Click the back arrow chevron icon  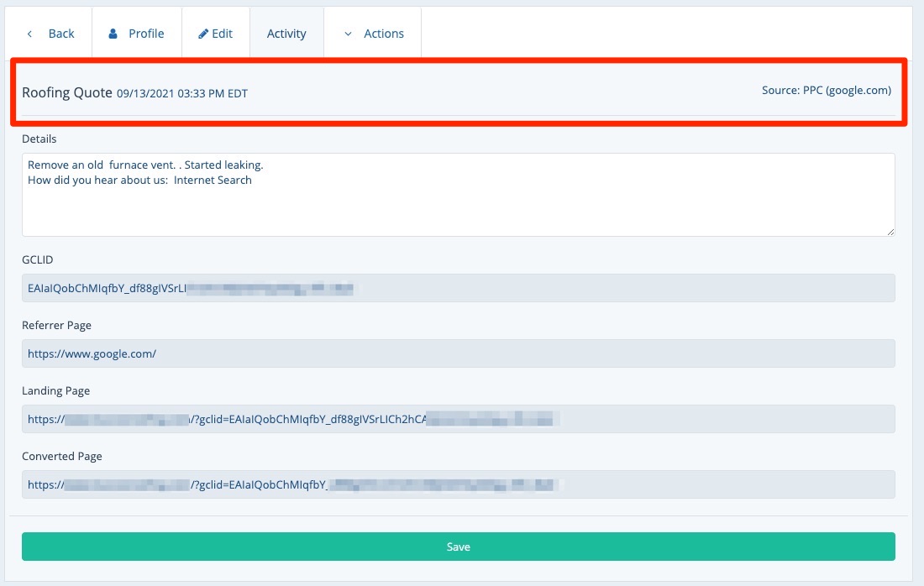click(x=30, y=34)
